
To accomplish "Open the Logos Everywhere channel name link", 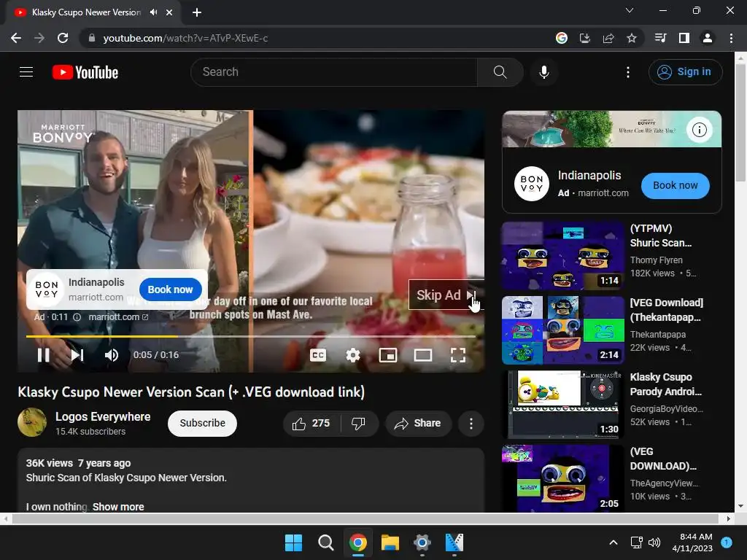I will point(103,416).
